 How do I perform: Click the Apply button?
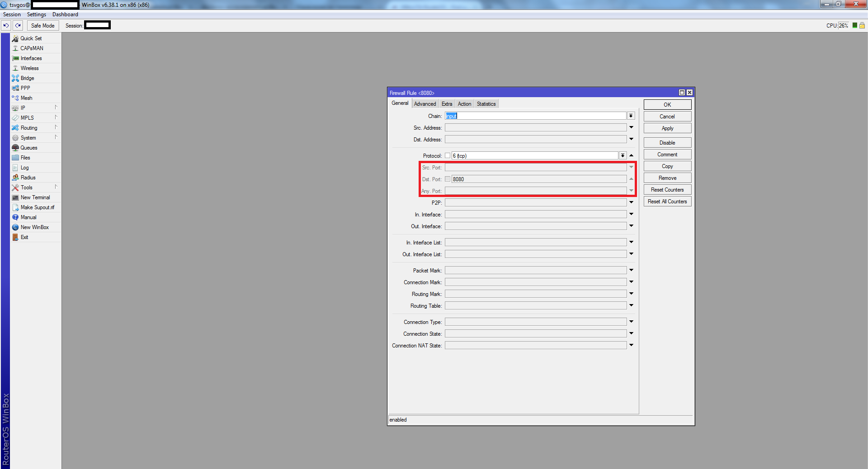(x=667, y=128)
